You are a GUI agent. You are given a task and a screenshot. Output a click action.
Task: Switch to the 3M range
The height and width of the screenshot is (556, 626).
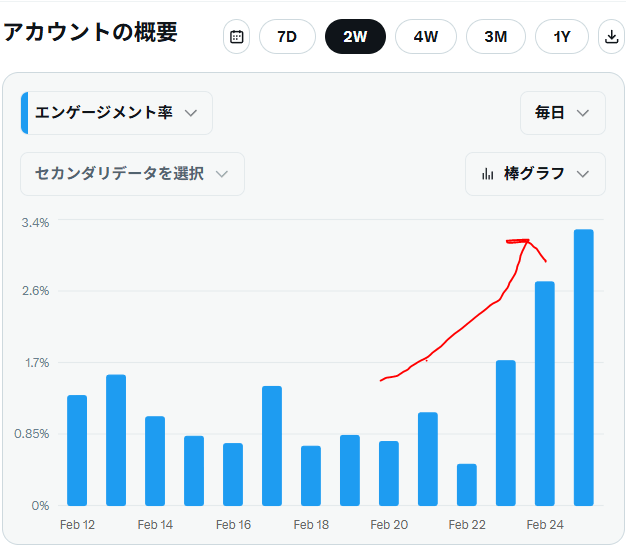coord(495,37)
